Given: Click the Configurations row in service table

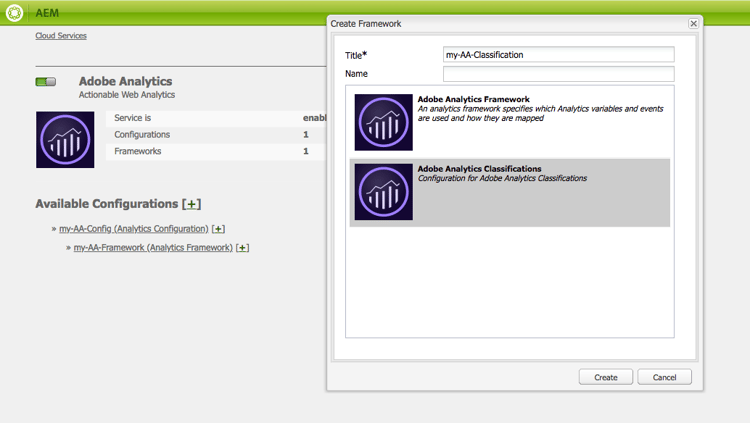Looking at the screenshot, I should click(216, 134).
